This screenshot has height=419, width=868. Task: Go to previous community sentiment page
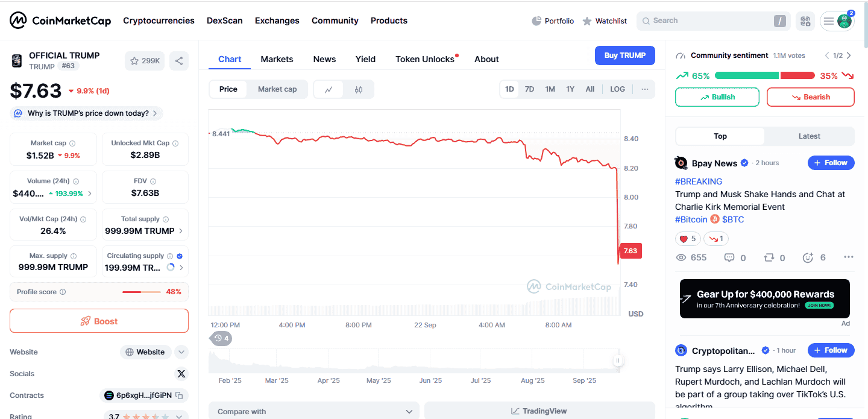(827, 55)
